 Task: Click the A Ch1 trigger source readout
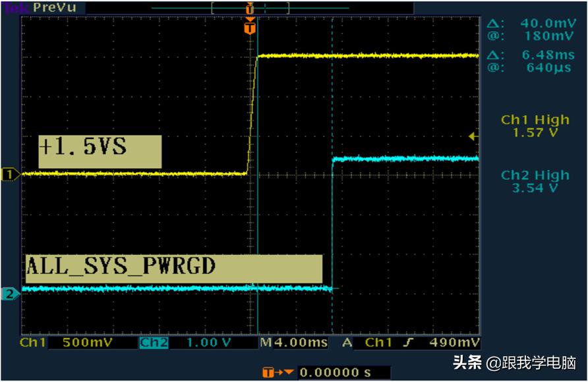click(368, 343)
